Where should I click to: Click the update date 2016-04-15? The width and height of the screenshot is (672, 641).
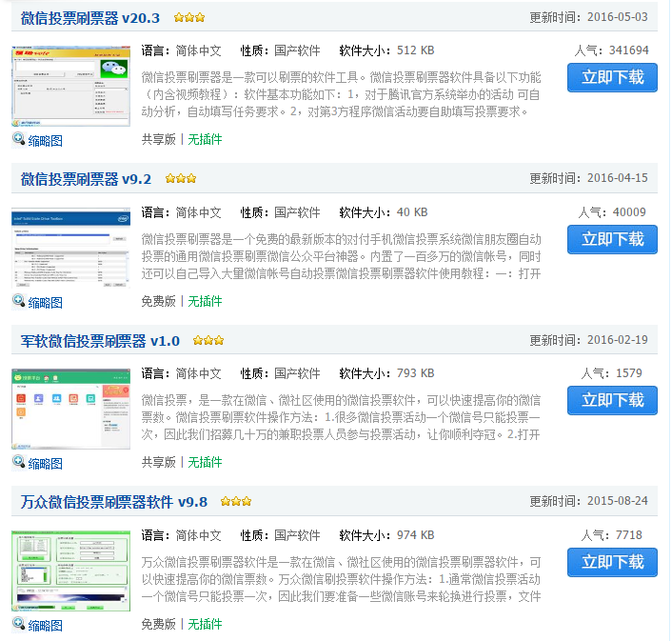(617, 178)
